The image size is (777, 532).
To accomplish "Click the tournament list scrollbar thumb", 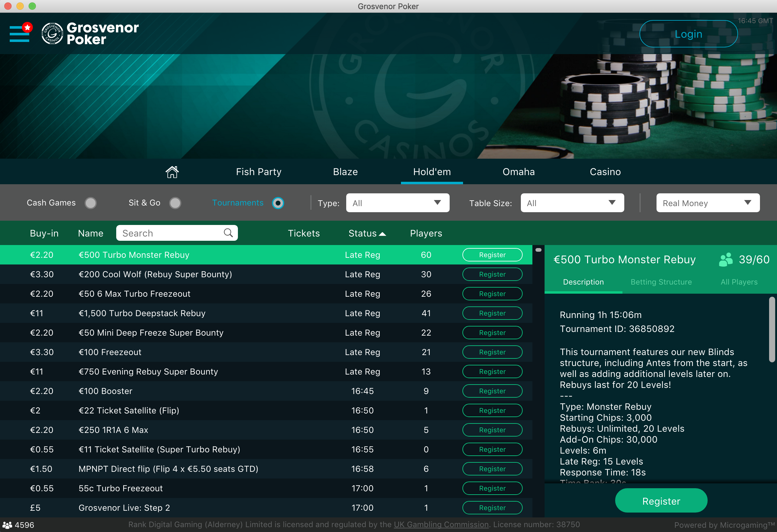I will [538, 250].
